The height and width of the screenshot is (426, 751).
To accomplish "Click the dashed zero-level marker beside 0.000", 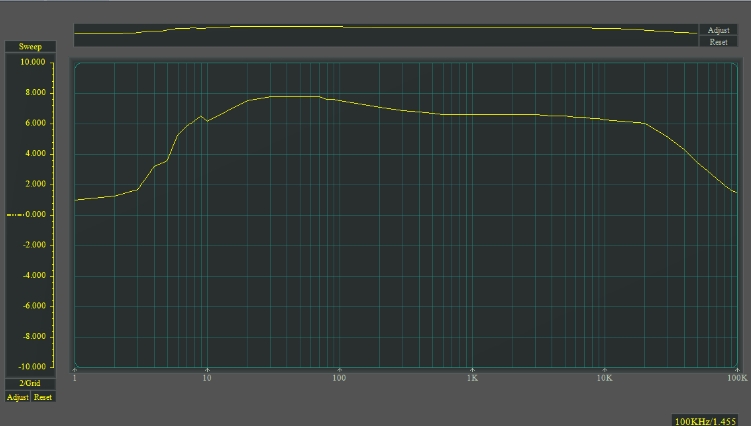I will (15, 215).
